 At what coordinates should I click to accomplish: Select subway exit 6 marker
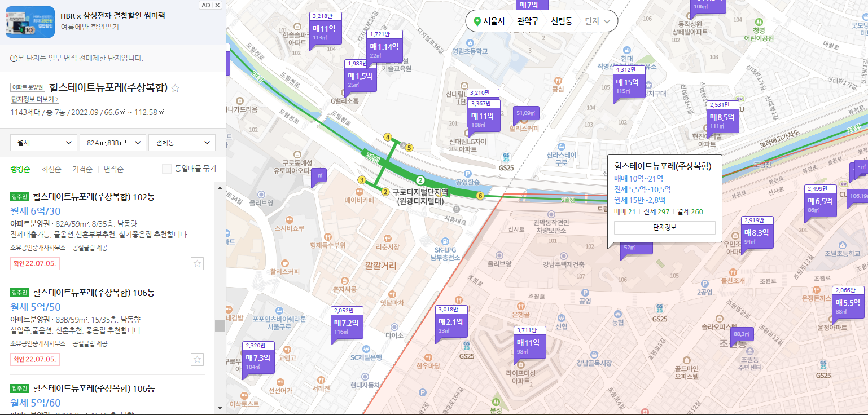pyautogui.click(x=480, y=196)
